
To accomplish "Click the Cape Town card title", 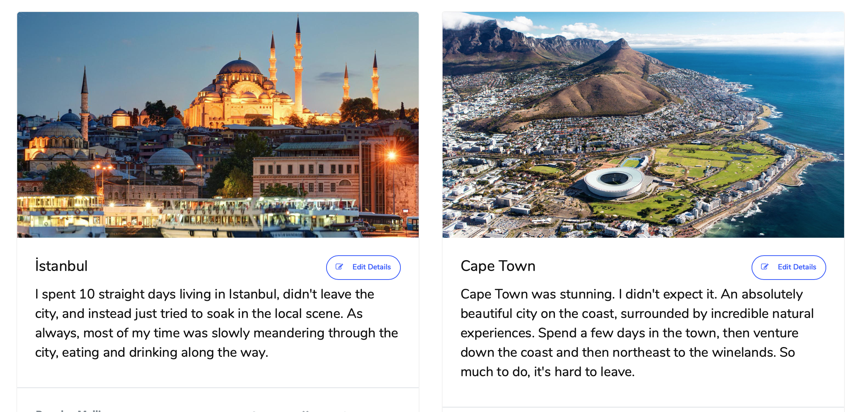I will [x=498, y=266].
